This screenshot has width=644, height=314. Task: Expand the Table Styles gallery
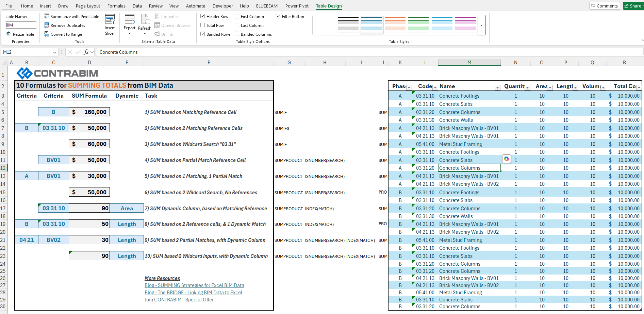[x=481, y=25]
